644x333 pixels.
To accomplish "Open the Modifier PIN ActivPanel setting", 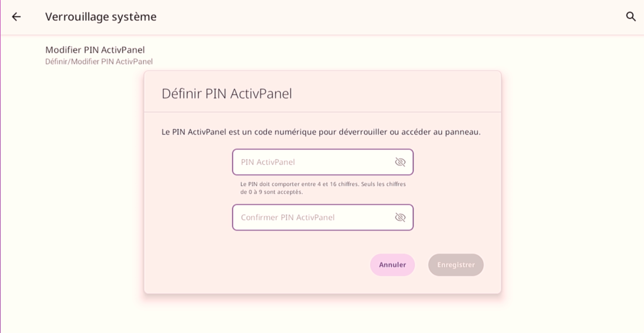I will tap(95, 50).
